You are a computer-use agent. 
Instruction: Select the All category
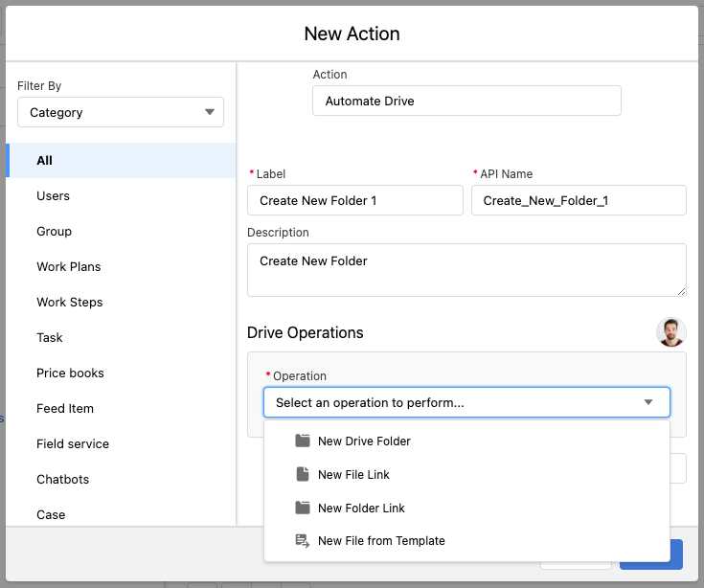[x=45, y=160]
